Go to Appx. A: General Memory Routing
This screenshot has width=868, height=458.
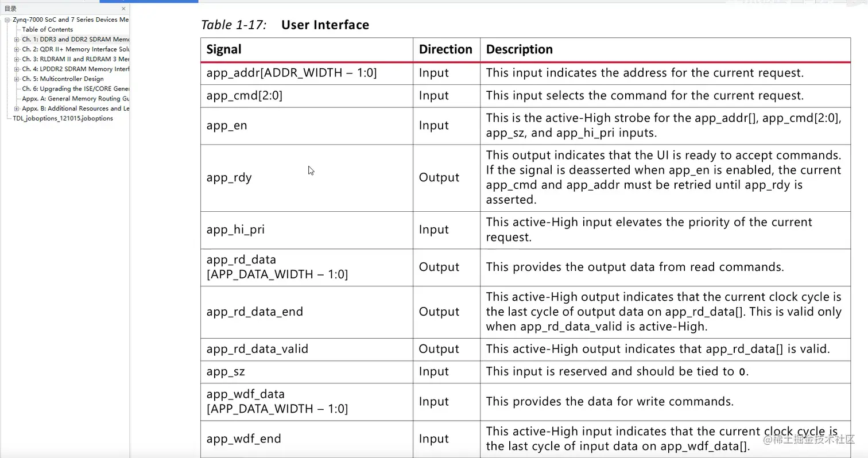pos(76,99)
